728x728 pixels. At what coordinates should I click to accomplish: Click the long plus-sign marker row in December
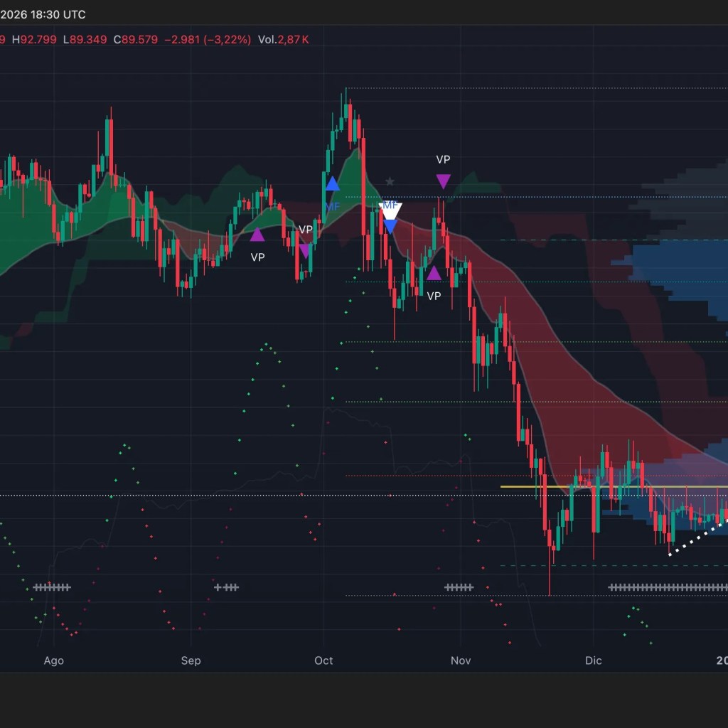tap(668, 587)
